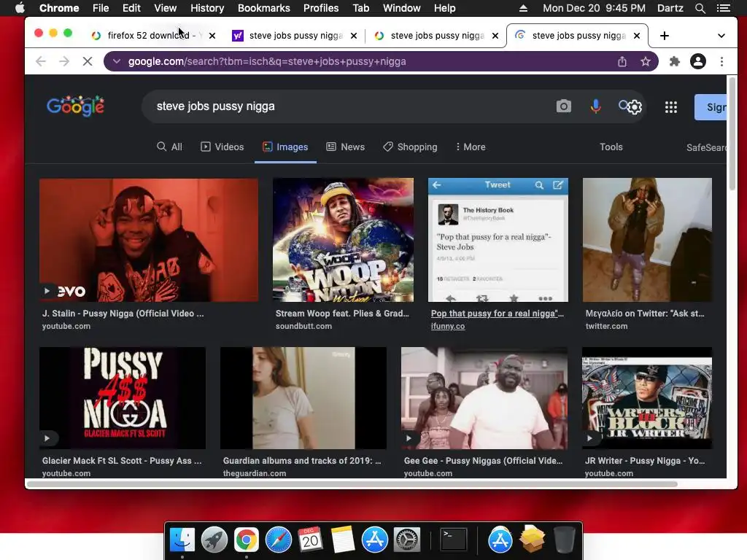Open the twitter.com source link
747x560 pixels.
tap(606, 326)
